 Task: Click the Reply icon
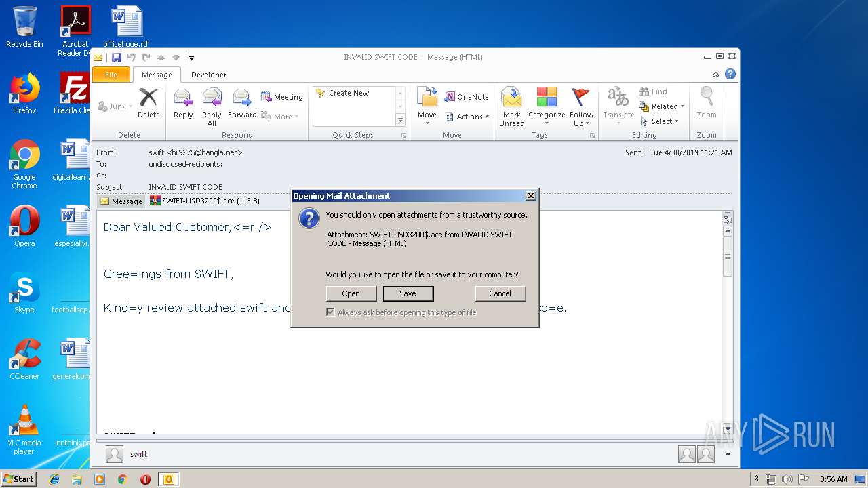[183, 98]
